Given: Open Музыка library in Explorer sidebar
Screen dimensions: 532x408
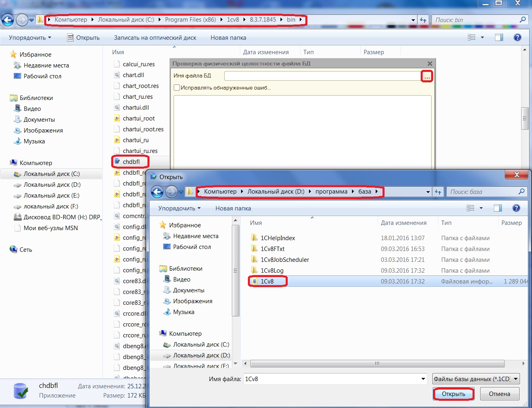Looking at the screenshot, I should click(29, 141).
